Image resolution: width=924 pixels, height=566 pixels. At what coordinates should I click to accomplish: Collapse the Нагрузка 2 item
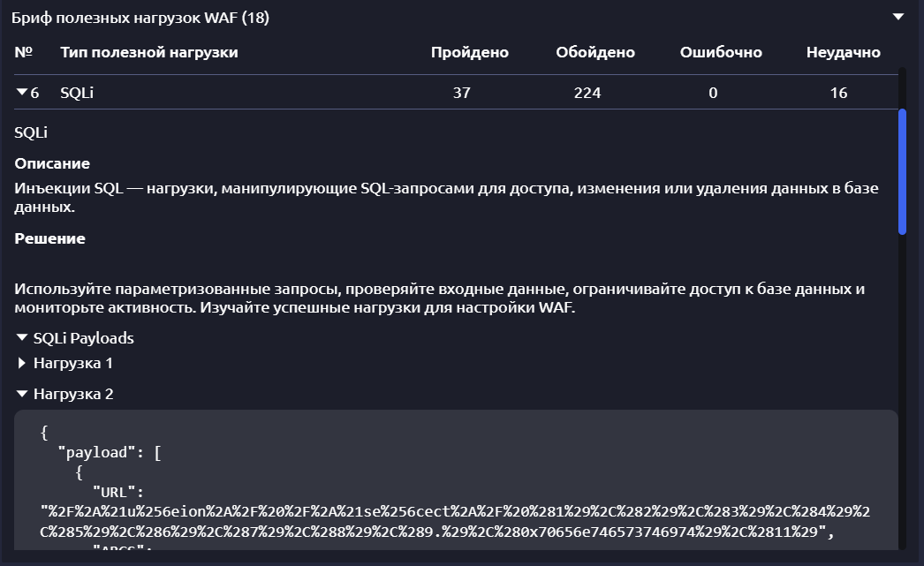22,395
